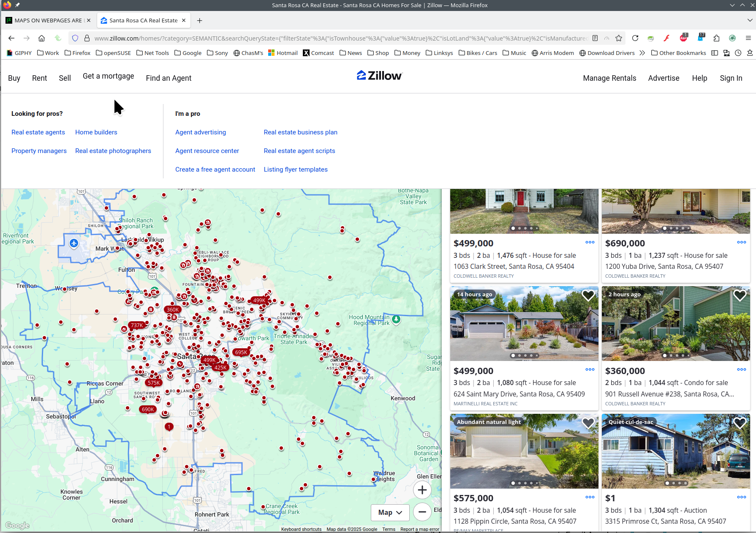Show the hidden bookmarks overflow chevron
The width and height of the screenshot is (756, 533).
[x=642, y=53]
